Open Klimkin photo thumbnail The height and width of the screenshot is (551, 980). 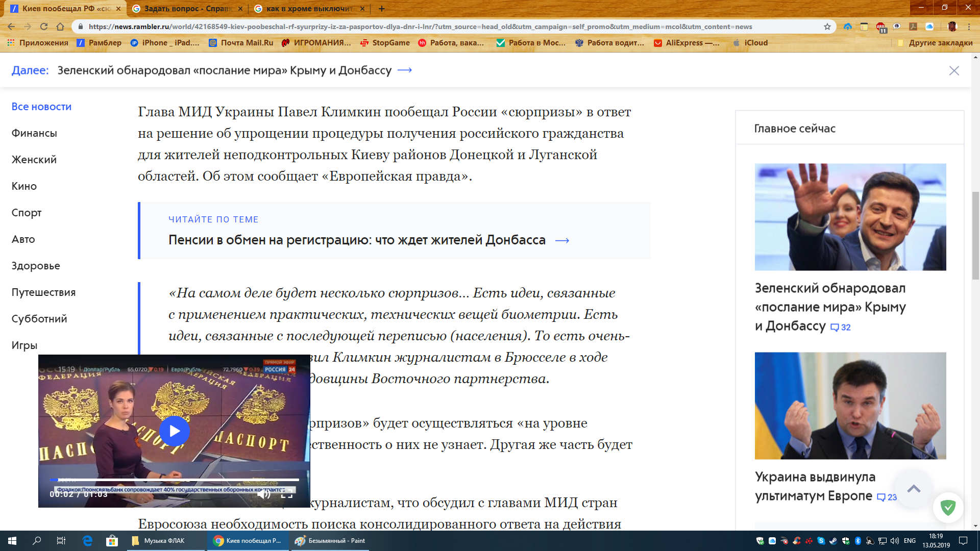[x=850, y=406]
